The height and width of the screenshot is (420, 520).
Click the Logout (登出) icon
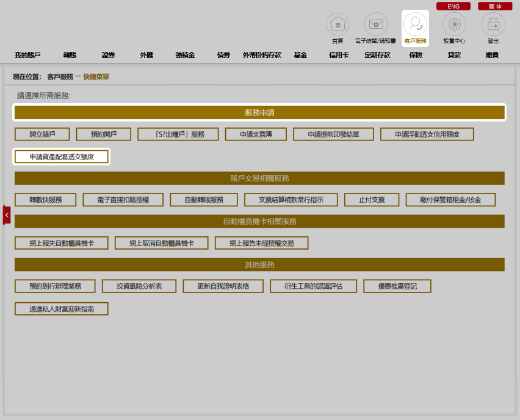[493, 24]
